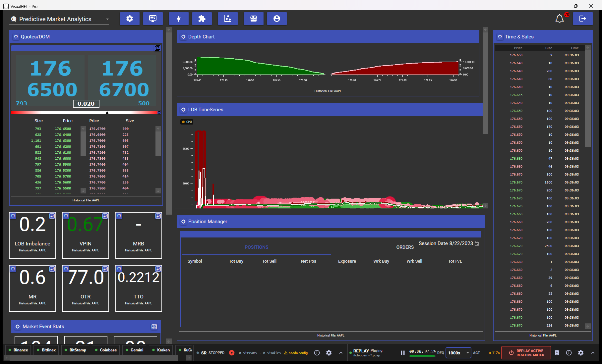Open replay settings gear at far right
This screenshot has height=364, width=602.
(x=581, y=353)
